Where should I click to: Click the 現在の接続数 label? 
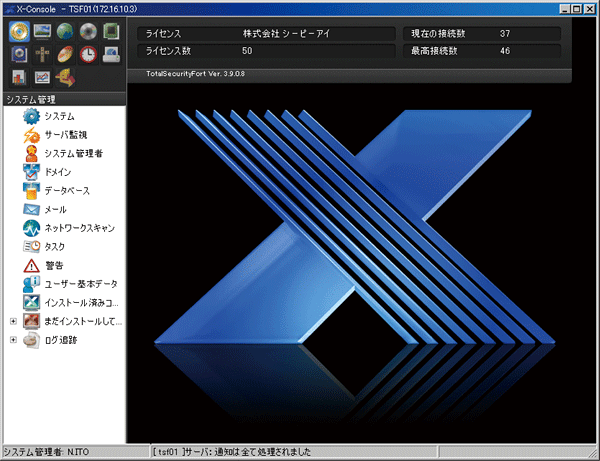(x=438, y=34)
